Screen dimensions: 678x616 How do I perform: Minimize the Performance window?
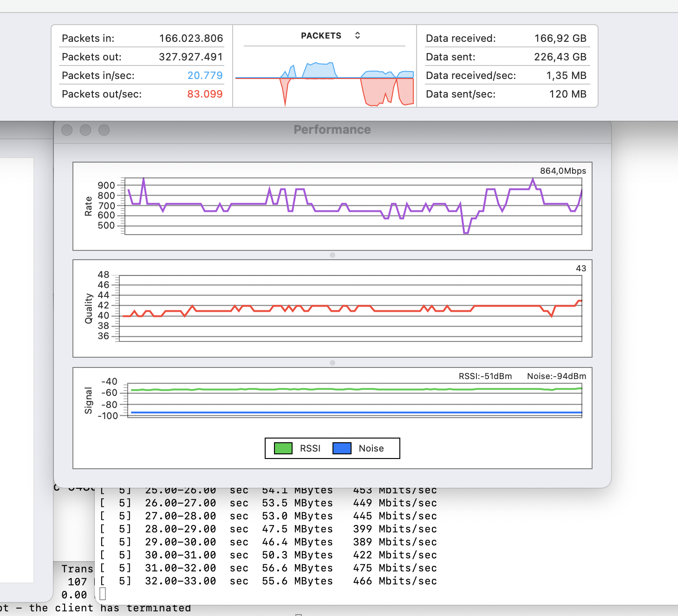(85, 130)
